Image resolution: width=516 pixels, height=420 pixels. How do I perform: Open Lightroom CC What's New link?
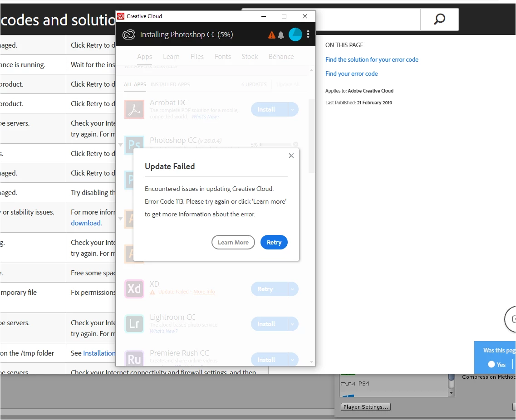pyautogui.click(x=163, y=331)
